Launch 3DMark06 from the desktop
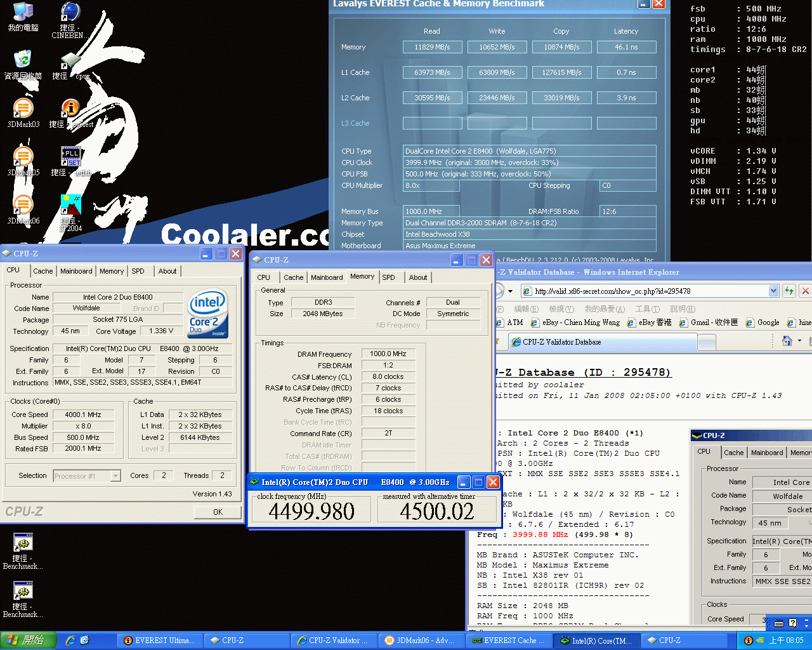The width and height of the screenshot is (812, 650). (23, 209)
